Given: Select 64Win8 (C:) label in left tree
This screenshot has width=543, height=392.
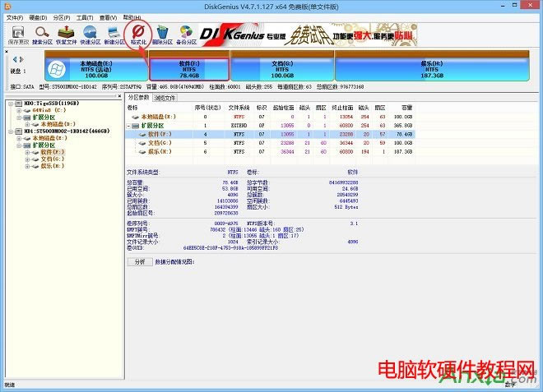Looking at the screenshot, I should 49,110.
